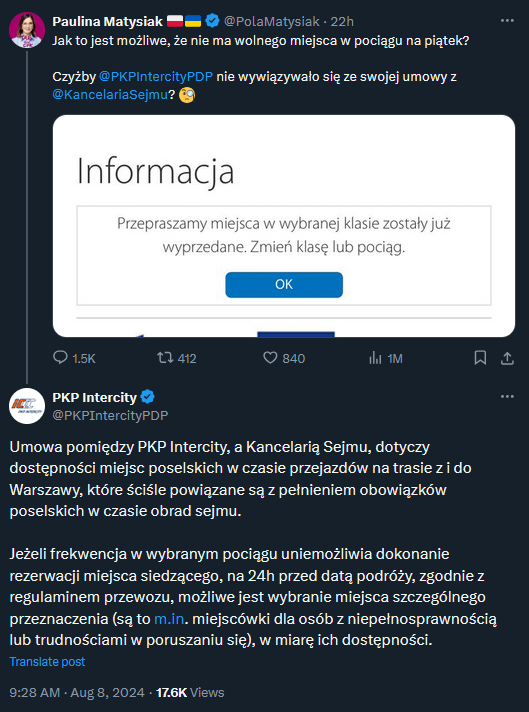Open Paulina Matysiak's profile picture
The height and width of the screenshot is (712, 529).
point(27,30)
